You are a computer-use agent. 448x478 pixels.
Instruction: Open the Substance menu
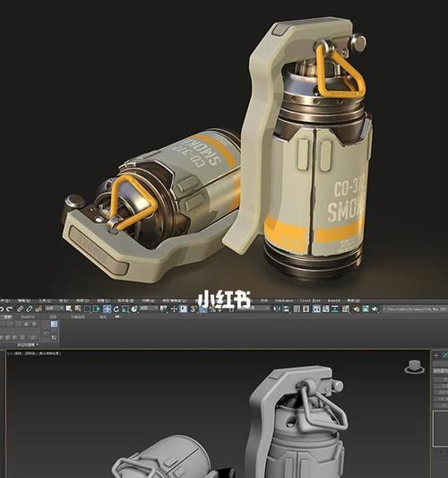click(x=284, y=300)
